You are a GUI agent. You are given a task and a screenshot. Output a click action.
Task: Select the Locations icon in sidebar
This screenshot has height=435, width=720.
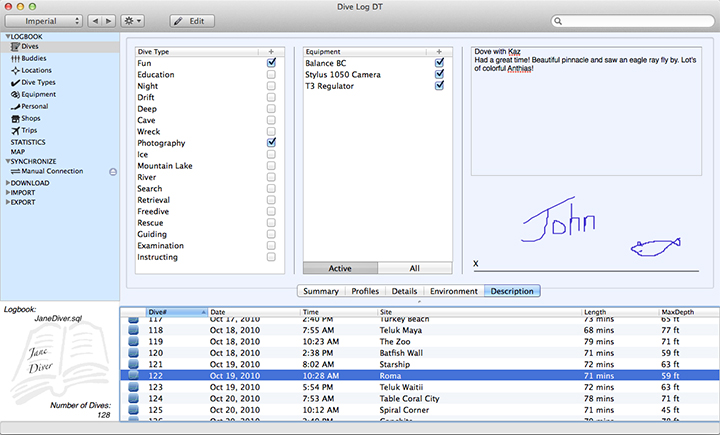tap(15, 70)
